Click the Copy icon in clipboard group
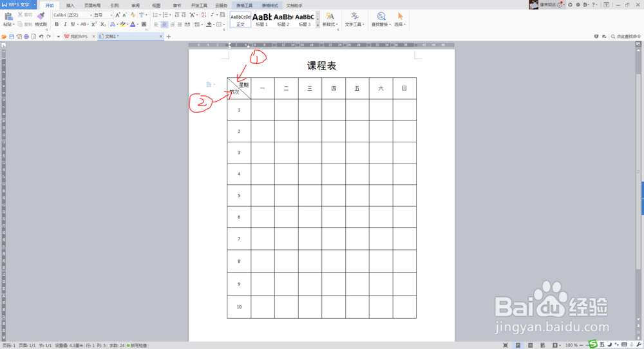 point(20,24)
